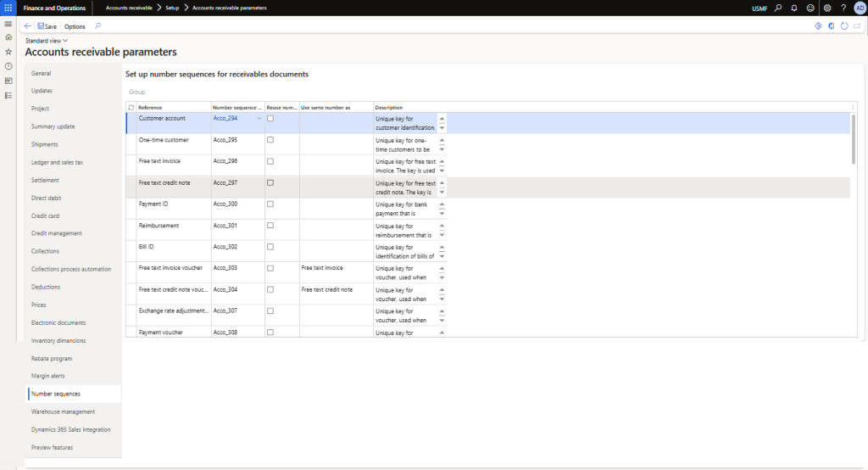The width and height of the screenshot is (868, 470).
Task: Toggle Reuse numbers checkbox for Payment ID
Action: (270, 204)
